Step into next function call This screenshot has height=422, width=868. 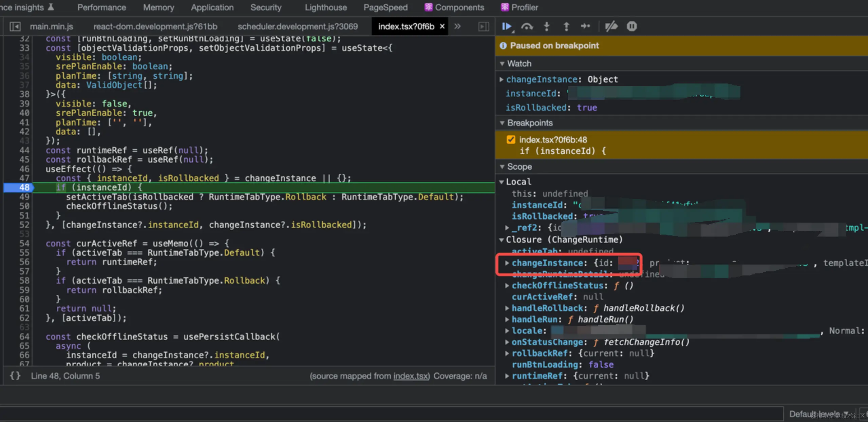pos(547,26)
